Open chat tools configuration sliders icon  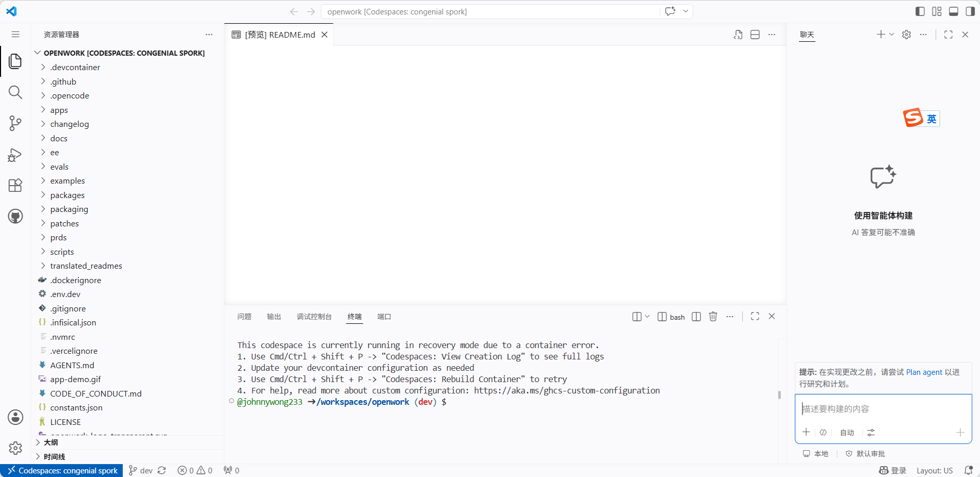(871, 433)
